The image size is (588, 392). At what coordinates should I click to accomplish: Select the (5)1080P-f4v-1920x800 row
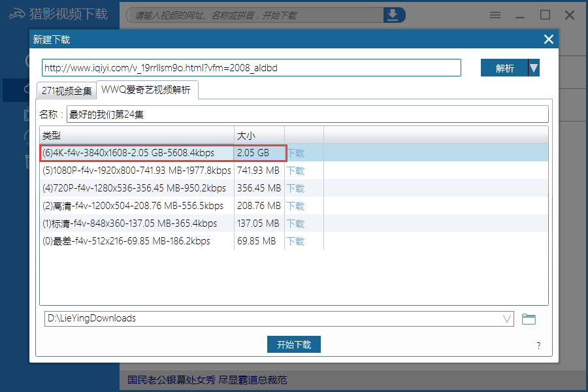pyautogui.click(x=293, y=171)
